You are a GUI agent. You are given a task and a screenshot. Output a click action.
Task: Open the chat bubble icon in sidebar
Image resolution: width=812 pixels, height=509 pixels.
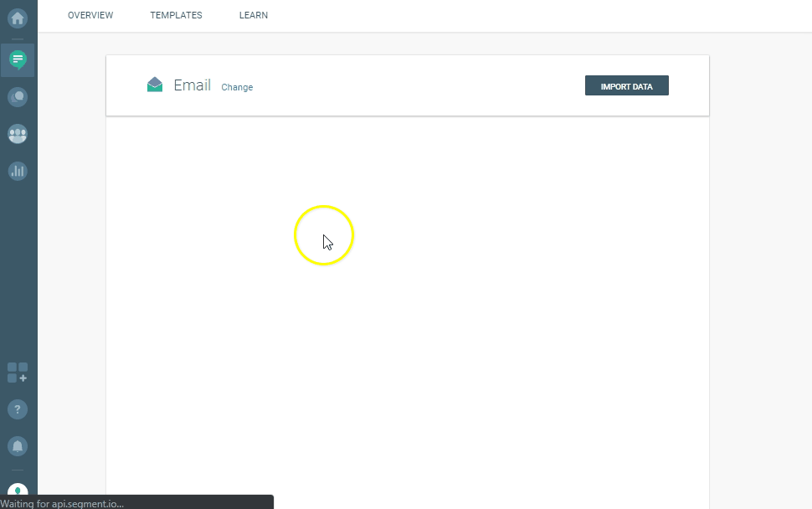click(x=18, y=97)
